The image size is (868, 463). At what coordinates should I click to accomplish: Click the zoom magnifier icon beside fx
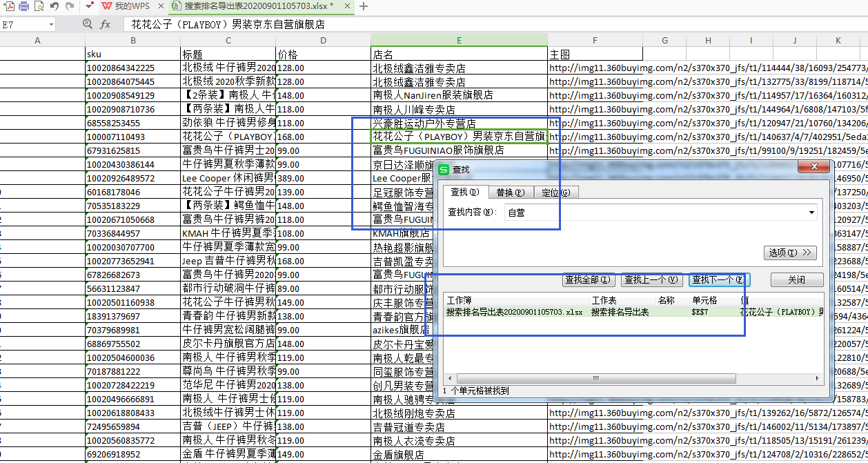point(88,23)
